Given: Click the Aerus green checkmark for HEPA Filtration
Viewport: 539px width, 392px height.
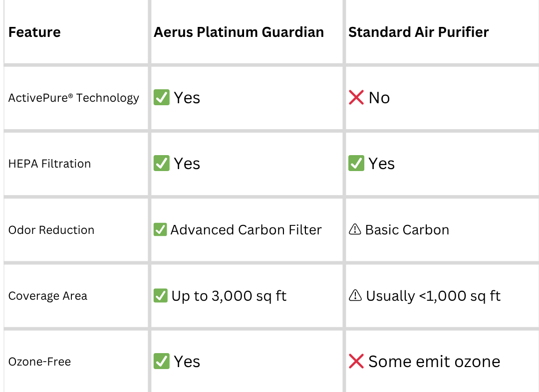Looking at the screenshot, I should [x=161, y=163].
